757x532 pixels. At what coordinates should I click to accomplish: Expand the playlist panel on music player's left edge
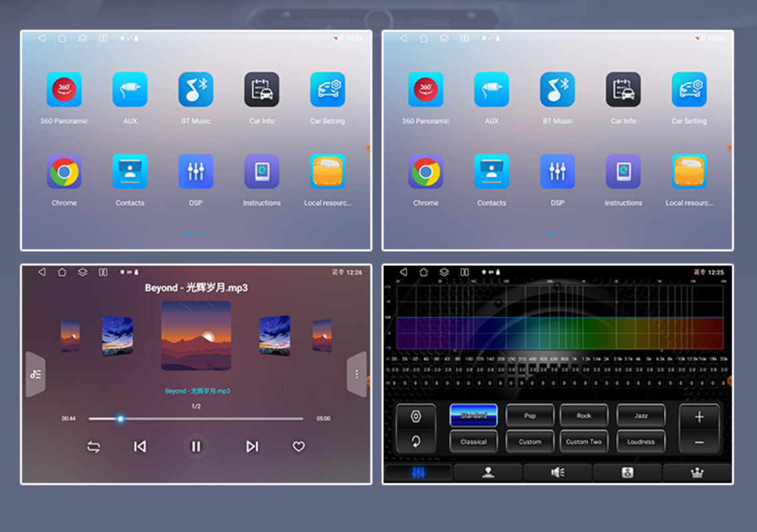click(x=35, y=374)
